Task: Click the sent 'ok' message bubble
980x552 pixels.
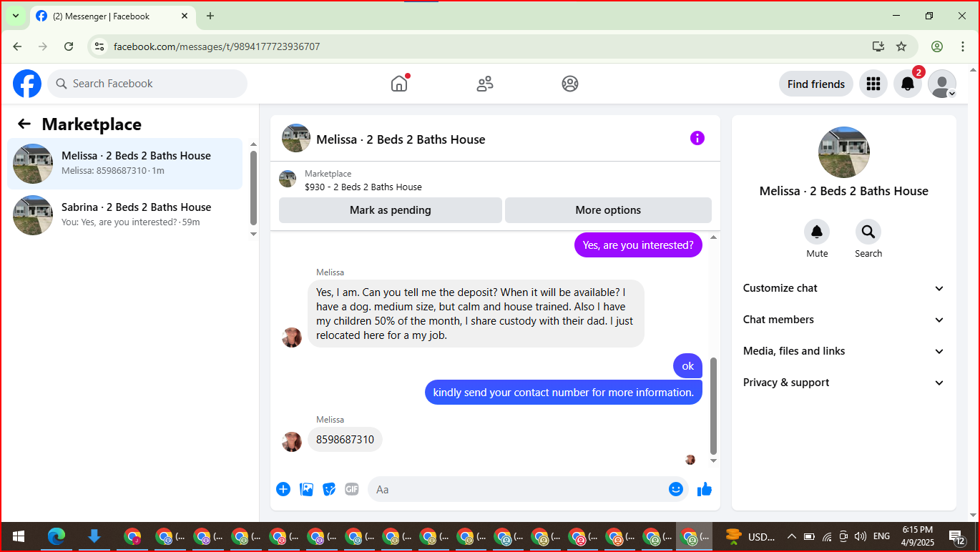Action: (687, 366)
